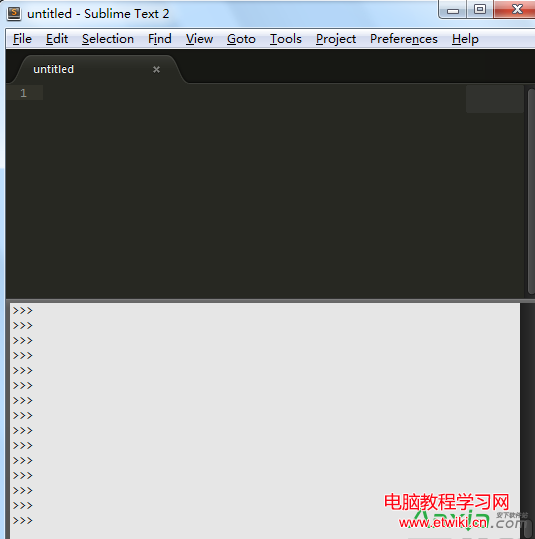Minimize the Sublime Text window
Image resolution: width=535 pixels, height=539 pixels.
click(x=452, y=10)
